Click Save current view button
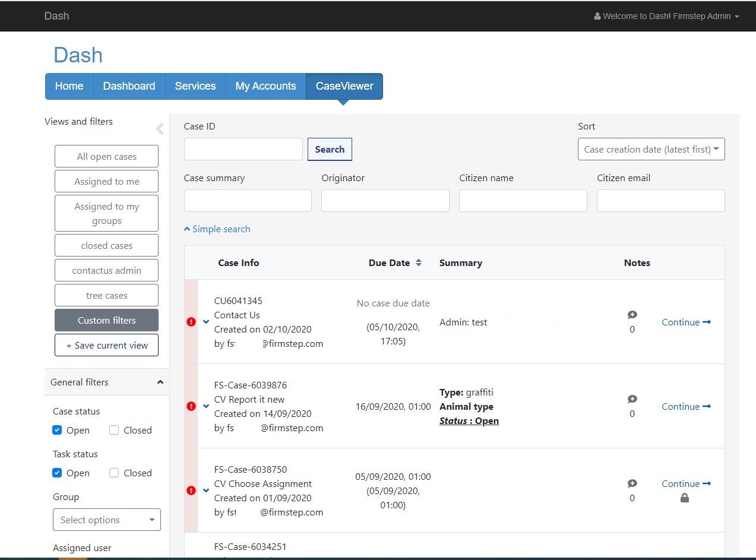The width and height of the screenshot is (756, 560). (x=107, y=345)
